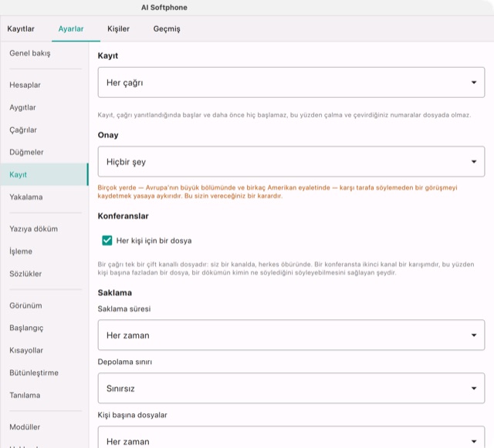Select İşleme in the sidebar
494x448 pixels.
coord(44,251)
